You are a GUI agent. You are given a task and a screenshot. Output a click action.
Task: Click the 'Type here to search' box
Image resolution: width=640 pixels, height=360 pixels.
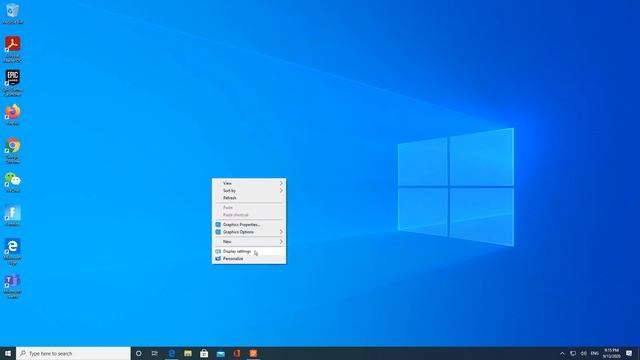[73, 353]
